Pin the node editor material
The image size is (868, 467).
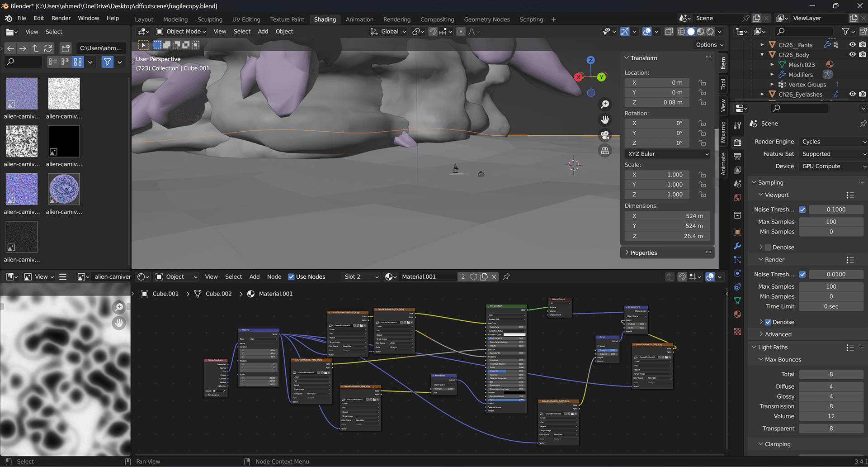506,277
